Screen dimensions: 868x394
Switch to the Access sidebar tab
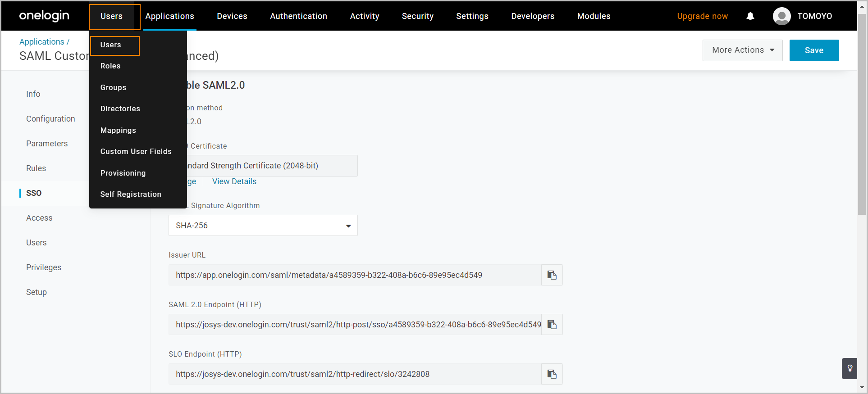39,218
